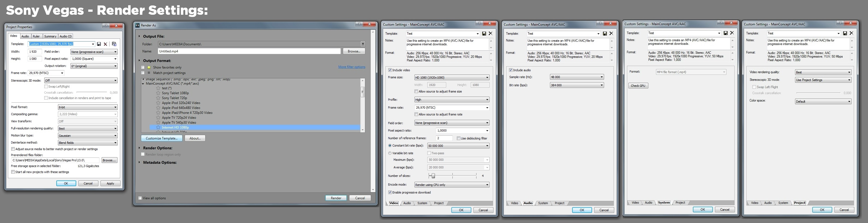Screen dimensions: 868x223
Task: Click the Customize Template... button
Action: (x=162, y=138)
